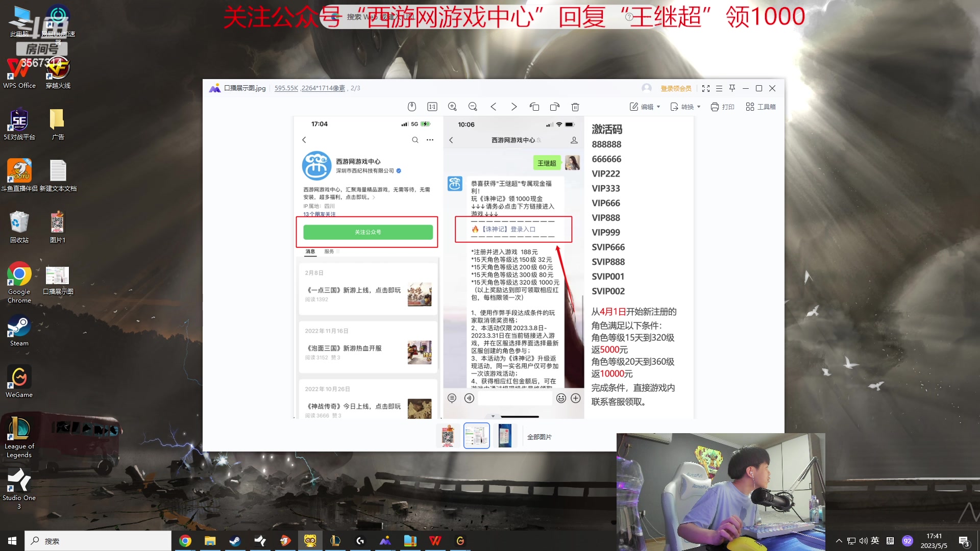Click the 打印 print button
Viewport: 980px width, 551px height.
(722, 107)
